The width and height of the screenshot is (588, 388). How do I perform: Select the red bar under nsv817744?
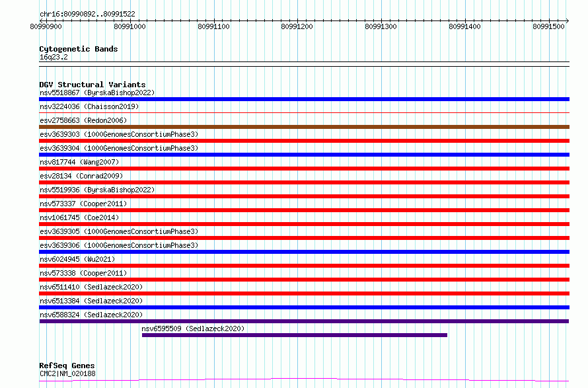(x=304, y=169)
